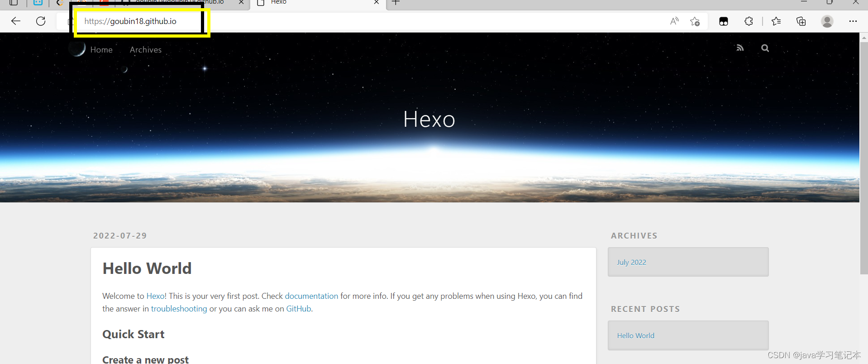Click the Quick Start heading
The height and width of the screenshot is (364, 868).
[x=133, y=334]
